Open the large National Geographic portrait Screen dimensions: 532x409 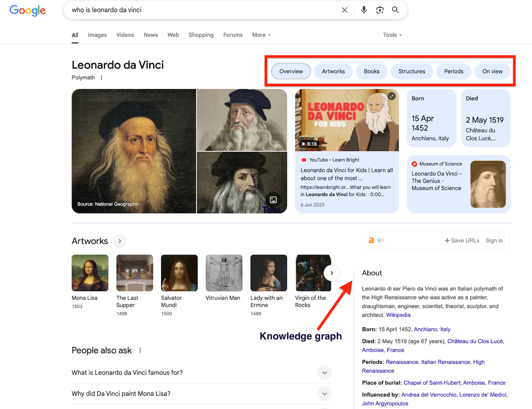[x=134, y=151]
